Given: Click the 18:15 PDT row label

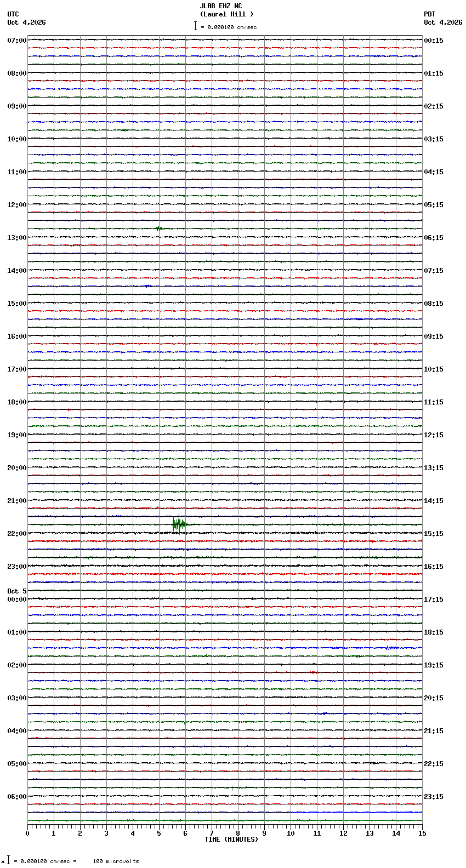Looking at the screenshot, I should click(x=434, y=632).
